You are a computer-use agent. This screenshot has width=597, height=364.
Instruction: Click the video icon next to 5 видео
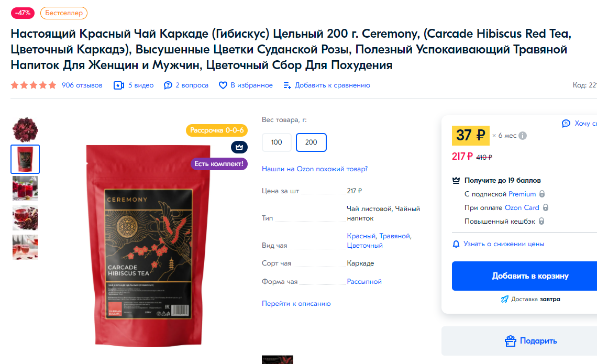click(119, 85)
